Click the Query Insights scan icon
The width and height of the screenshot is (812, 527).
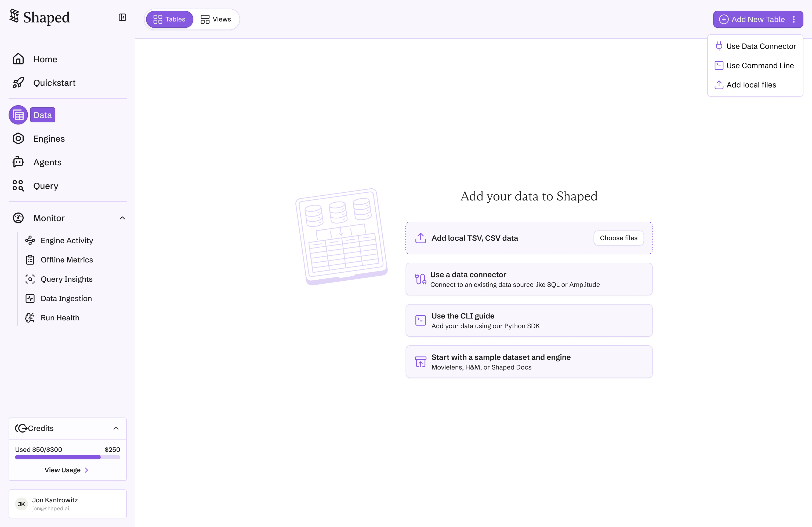30,279
